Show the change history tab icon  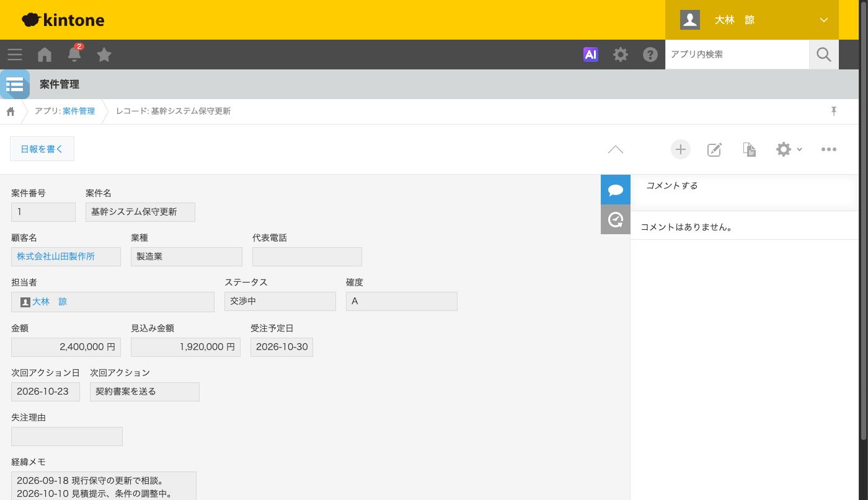point(616,219)
